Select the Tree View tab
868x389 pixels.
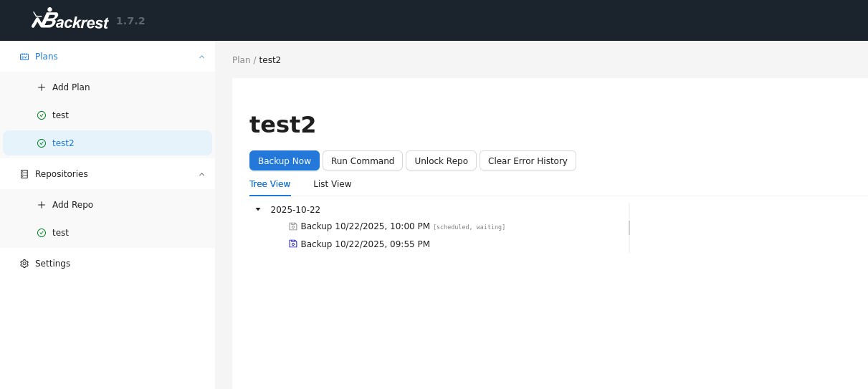tap(270, 184)
